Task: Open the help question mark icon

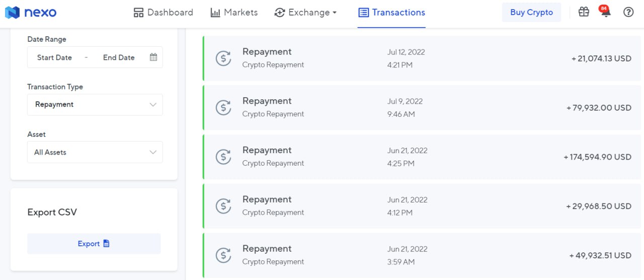Action: [x=628, y=12]
